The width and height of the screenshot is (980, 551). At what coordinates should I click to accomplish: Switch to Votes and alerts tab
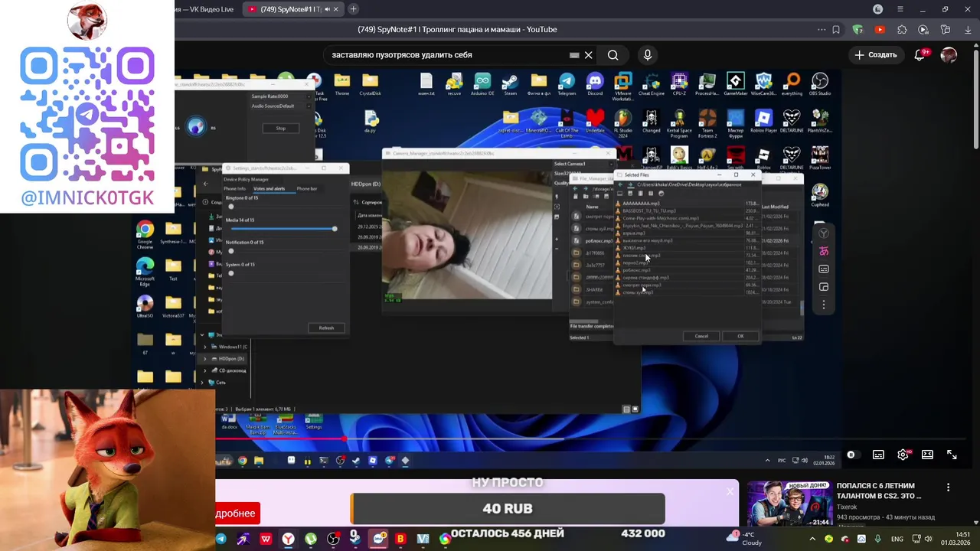pos(269,188)
